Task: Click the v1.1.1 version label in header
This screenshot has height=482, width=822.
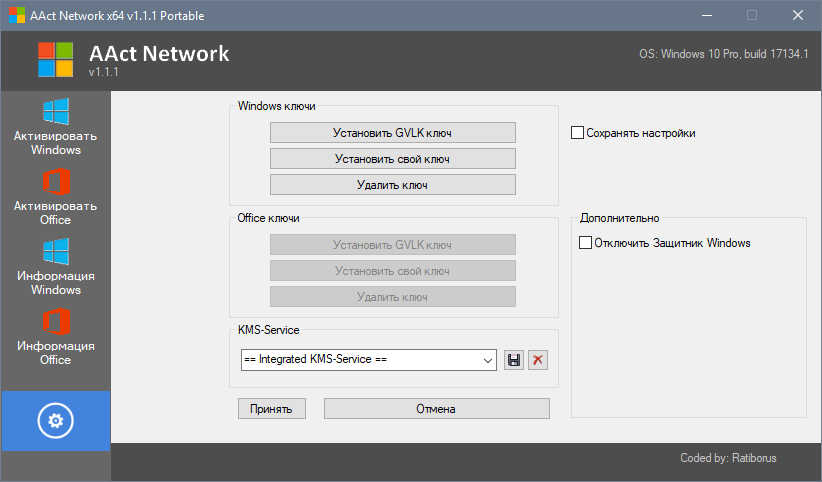Action: coord(103,72)
